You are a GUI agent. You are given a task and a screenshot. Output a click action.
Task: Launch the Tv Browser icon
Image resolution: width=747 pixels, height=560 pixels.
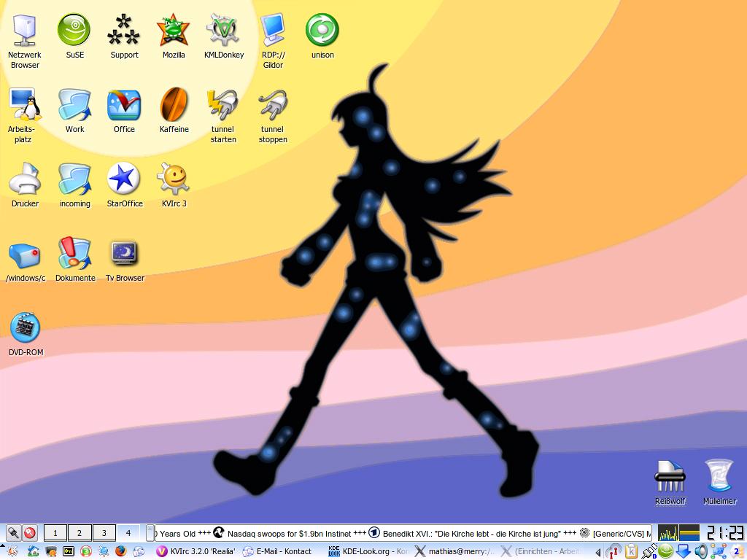click(x=124, y=260)
